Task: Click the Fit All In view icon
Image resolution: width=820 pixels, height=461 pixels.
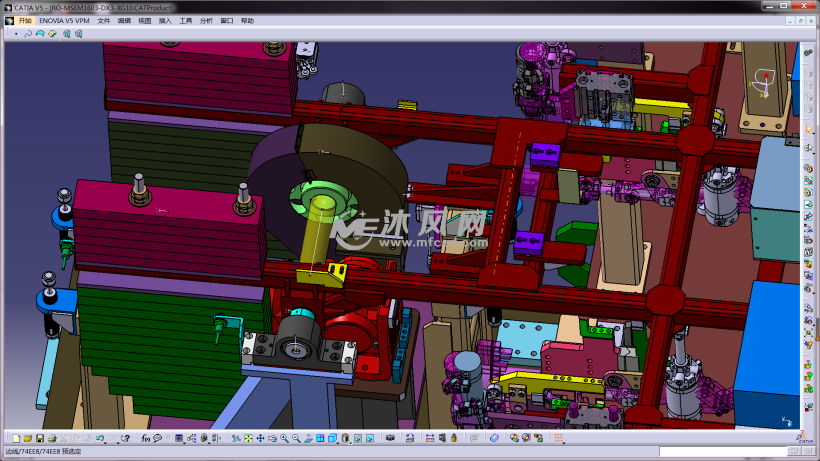Action: pos(248,438)
